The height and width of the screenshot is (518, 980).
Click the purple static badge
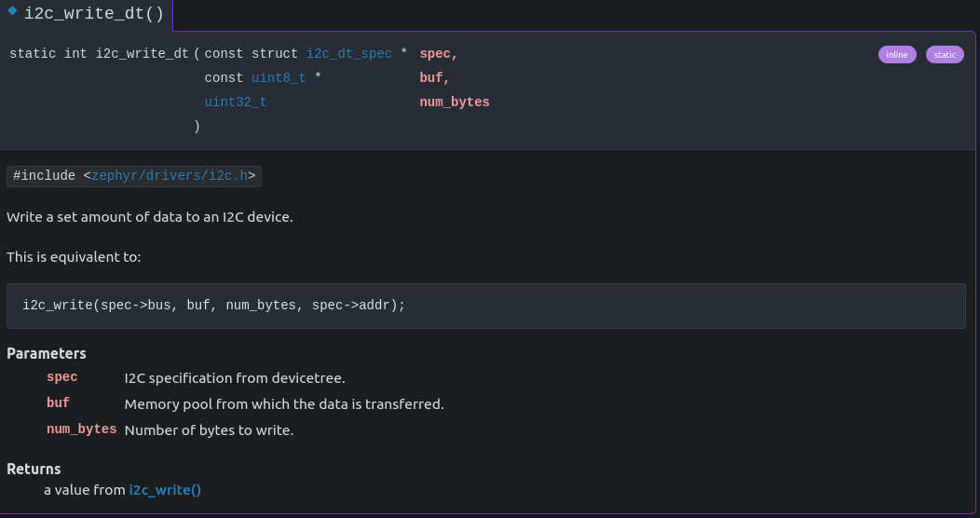coord(945,54)
